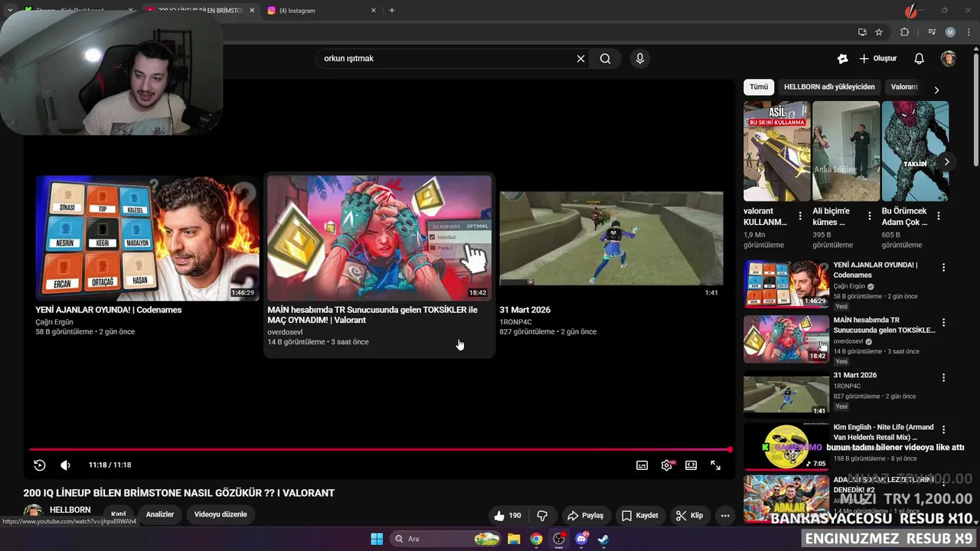980x551 pixels.
Task: Run search with the magnifier button
Action: click(606, 59)
